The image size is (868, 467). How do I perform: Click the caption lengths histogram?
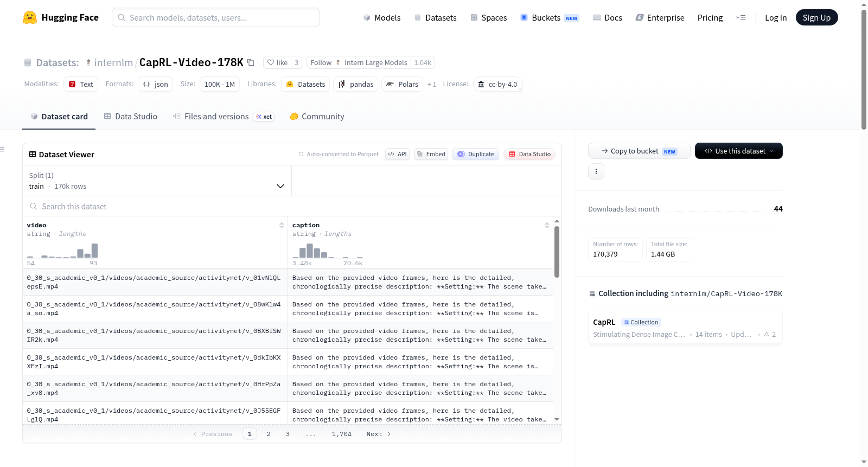(x=328, y=251)
